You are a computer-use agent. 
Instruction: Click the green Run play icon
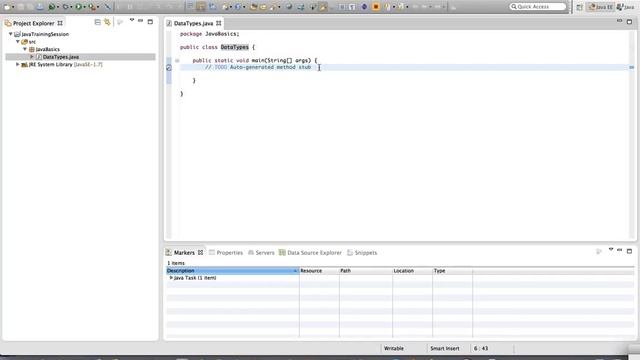[78, 7]
